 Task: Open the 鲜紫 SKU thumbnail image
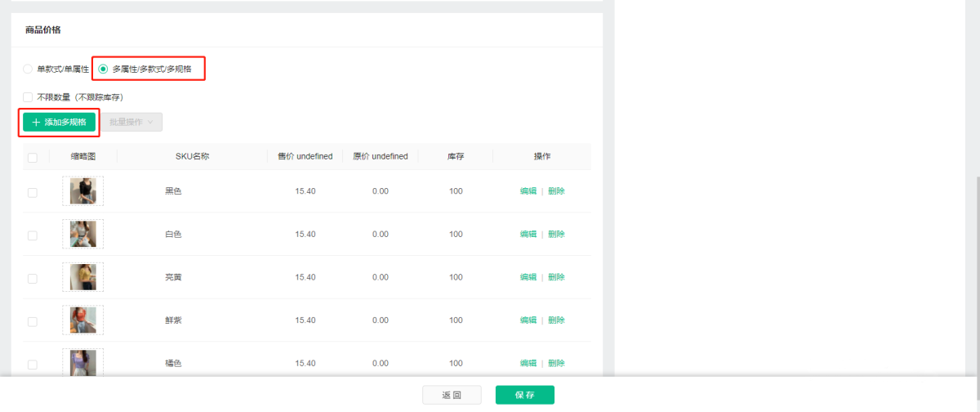[82, 320]
